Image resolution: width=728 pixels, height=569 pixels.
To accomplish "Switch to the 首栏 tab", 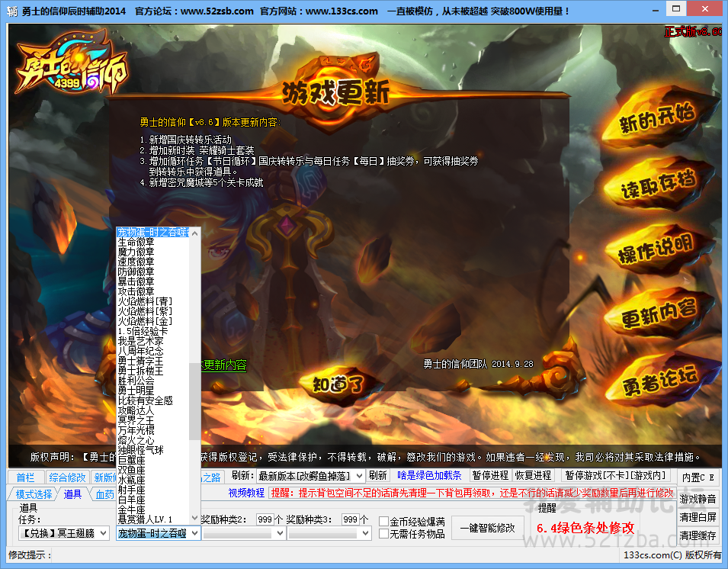I will 25,477.
